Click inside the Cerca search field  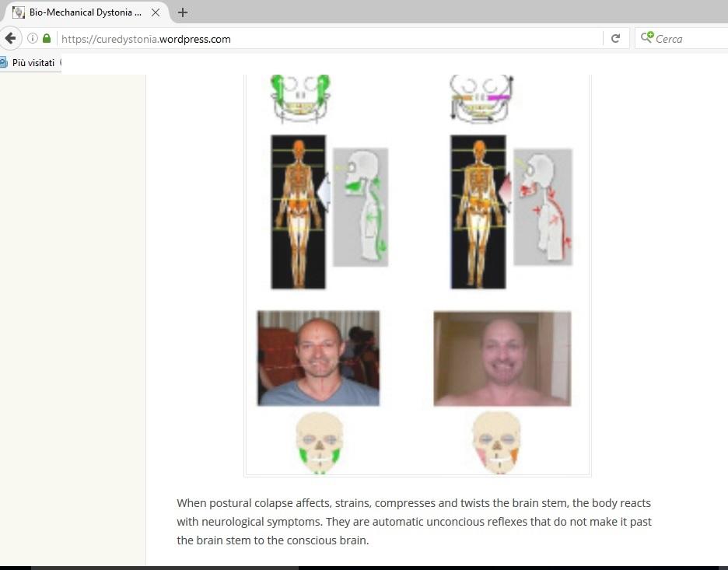tap(688, 38)
